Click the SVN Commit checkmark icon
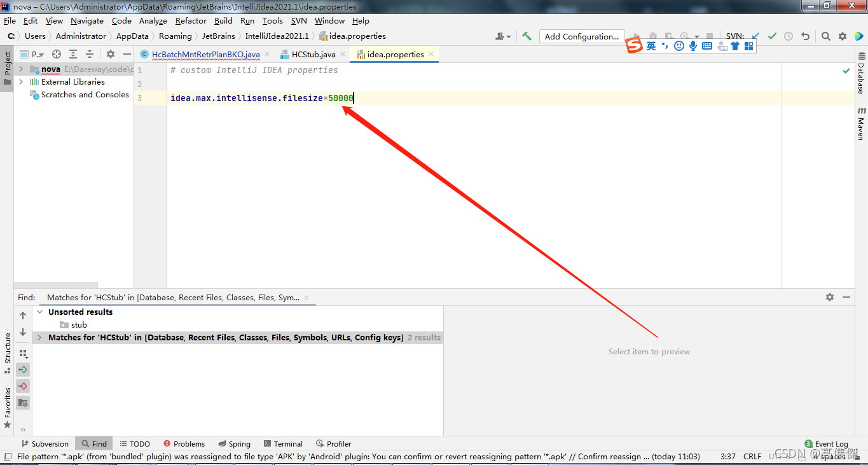 [x=772, y=36]
